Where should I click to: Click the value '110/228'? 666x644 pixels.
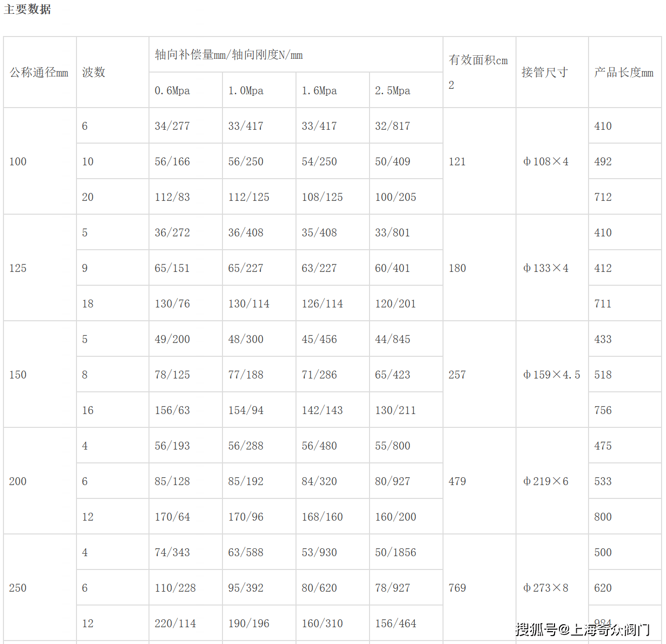pos(175,588)
